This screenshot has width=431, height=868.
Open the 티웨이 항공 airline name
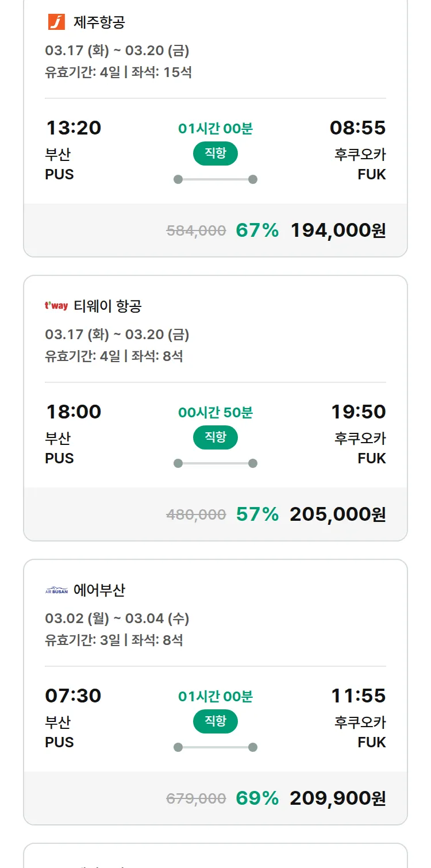[107, 306]
